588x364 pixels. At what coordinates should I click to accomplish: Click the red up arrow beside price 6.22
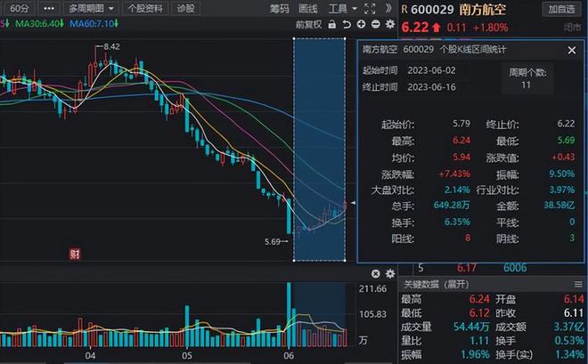[437, 28]
